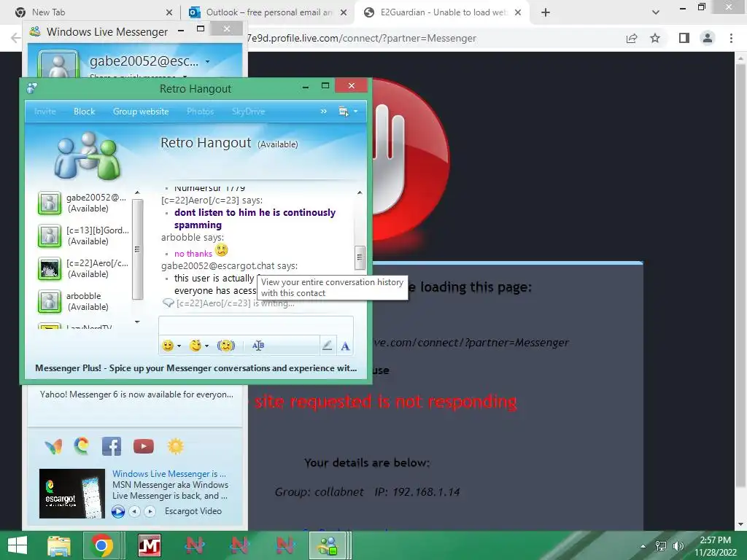747x560 pixels.
Task: Go back with browser back arrow
Action: pyautogui.click(x=15, y=38)
